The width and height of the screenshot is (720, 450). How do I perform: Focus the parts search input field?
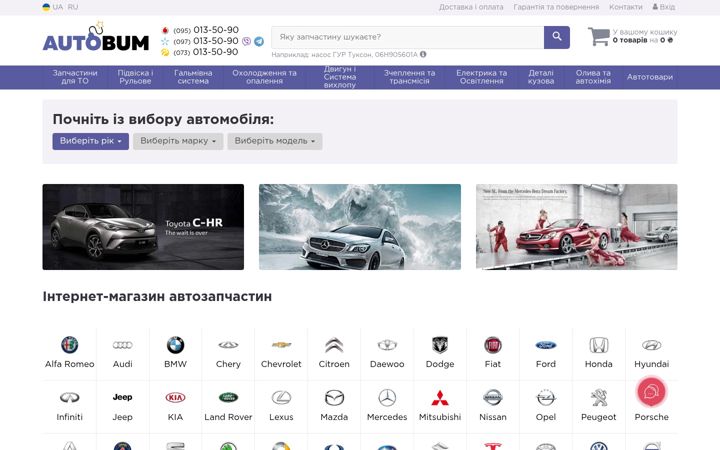point(407,37)
